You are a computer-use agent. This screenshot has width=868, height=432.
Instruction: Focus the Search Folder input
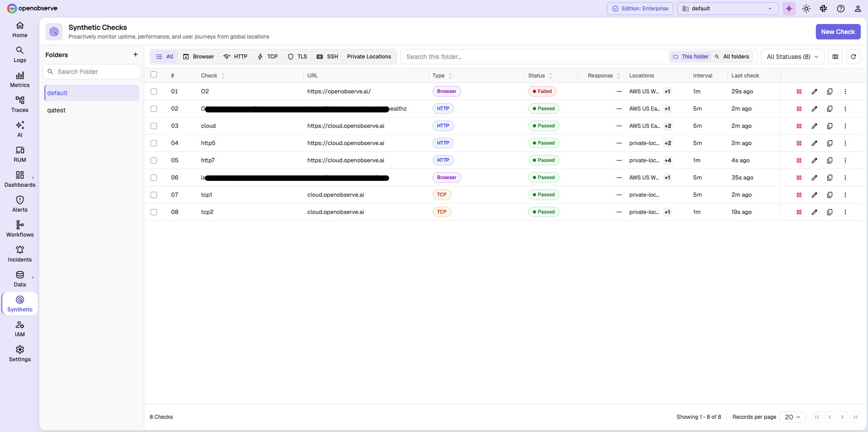click(x=92, y=72)
